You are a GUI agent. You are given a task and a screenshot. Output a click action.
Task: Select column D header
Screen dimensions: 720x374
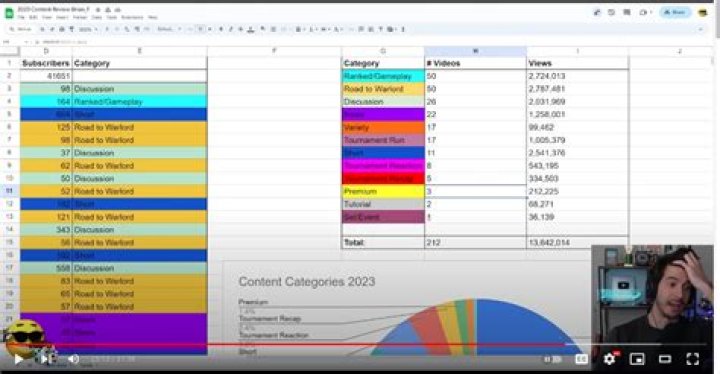click(x=46, y=51)
